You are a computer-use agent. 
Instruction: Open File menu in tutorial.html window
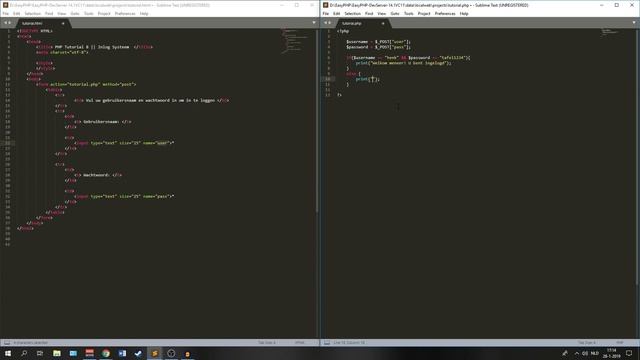(6, 13)
